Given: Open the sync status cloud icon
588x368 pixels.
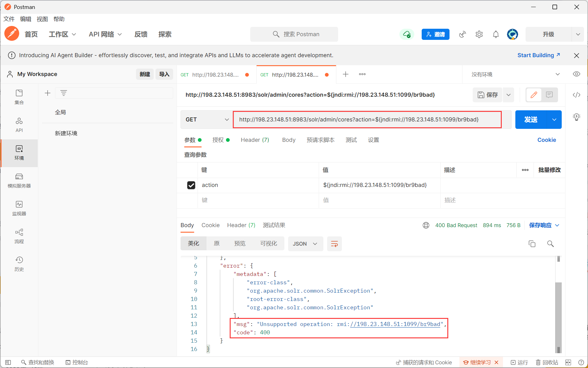Looking at the screenshot, I should (x=407, y=34).
